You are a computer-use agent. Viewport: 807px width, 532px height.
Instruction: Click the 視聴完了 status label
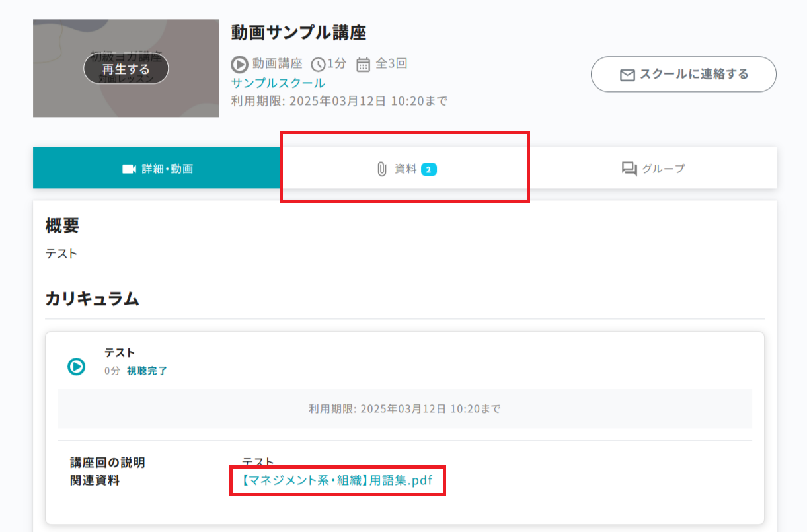pyautogui.click(x=147, y=371)
